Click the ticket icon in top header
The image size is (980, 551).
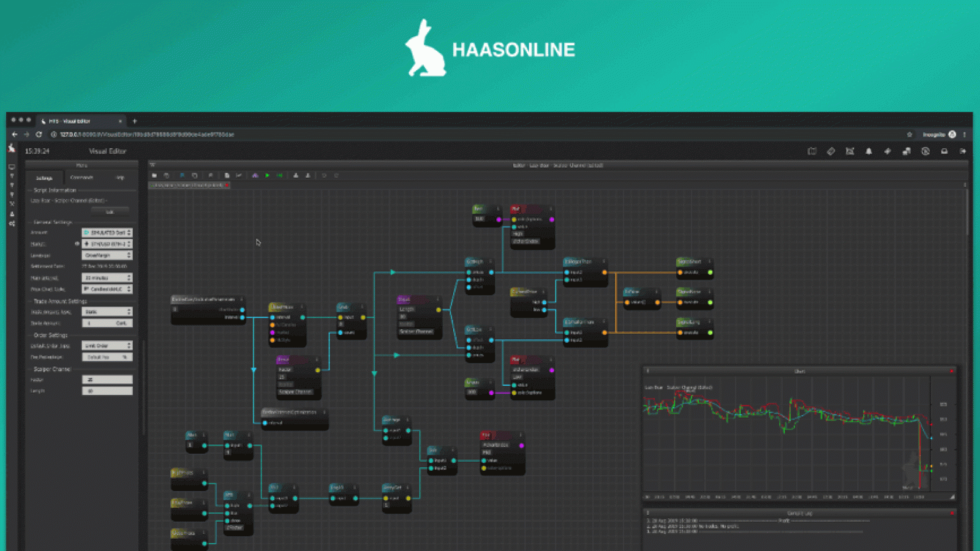pyautogui.click(x=831, y=151)
